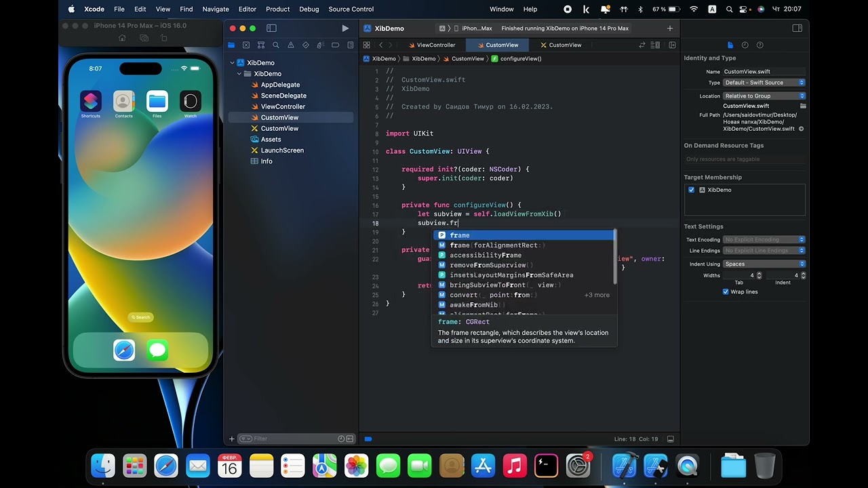This screenshot has height=488, width=868.
Task: Toggle debug area at editor bottom right
Action: (x=670, y=439)
